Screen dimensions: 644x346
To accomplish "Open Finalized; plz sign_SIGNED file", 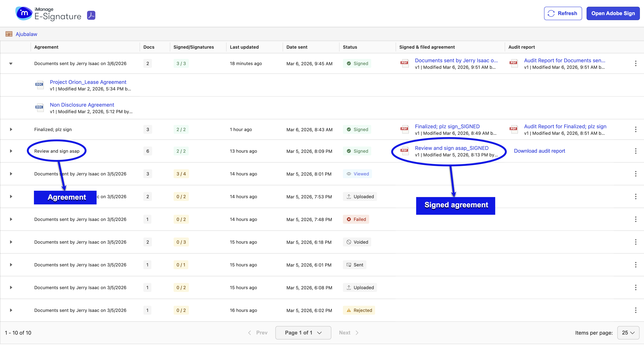I will [x=447, y=127].
